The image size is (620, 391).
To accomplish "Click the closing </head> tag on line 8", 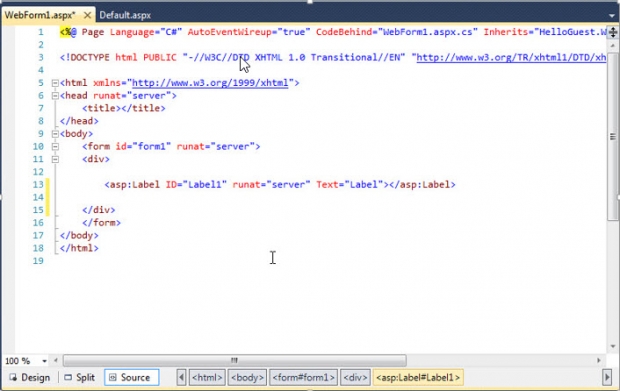I will point(79,121).
